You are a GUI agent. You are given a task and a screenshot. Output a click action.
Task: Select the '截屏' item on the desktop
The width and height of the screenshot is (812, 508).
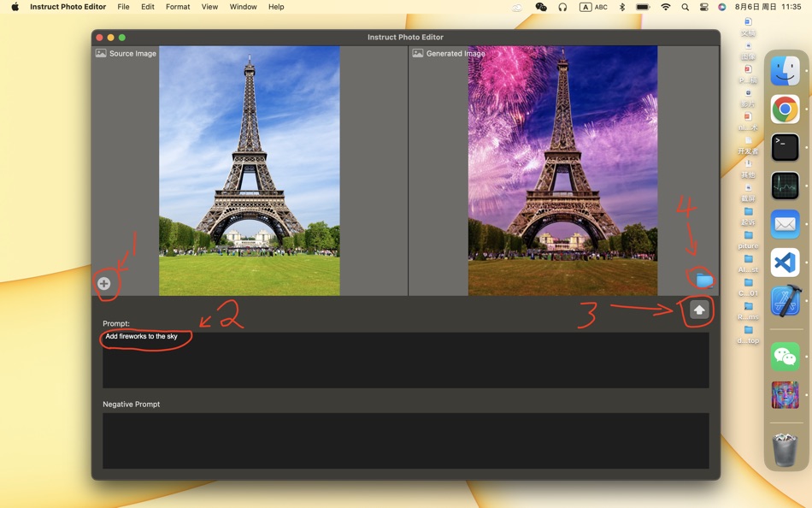[748, 192]
